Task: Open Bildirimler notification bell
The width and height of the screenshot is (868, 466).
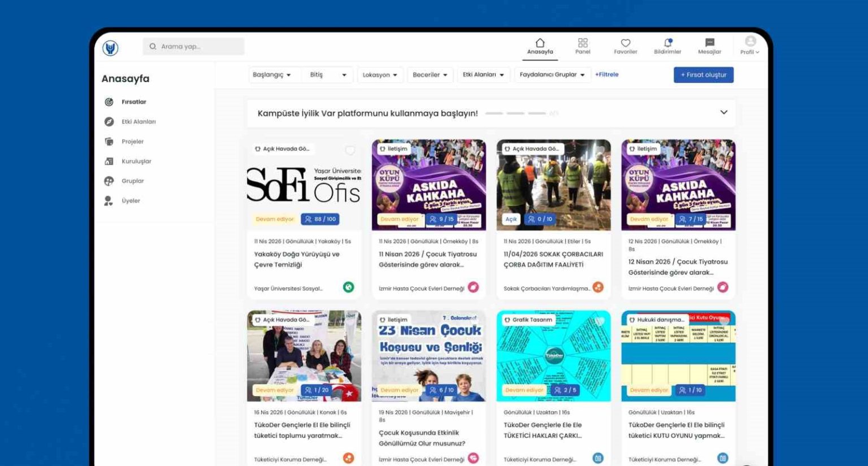Action: pos(667,46)
